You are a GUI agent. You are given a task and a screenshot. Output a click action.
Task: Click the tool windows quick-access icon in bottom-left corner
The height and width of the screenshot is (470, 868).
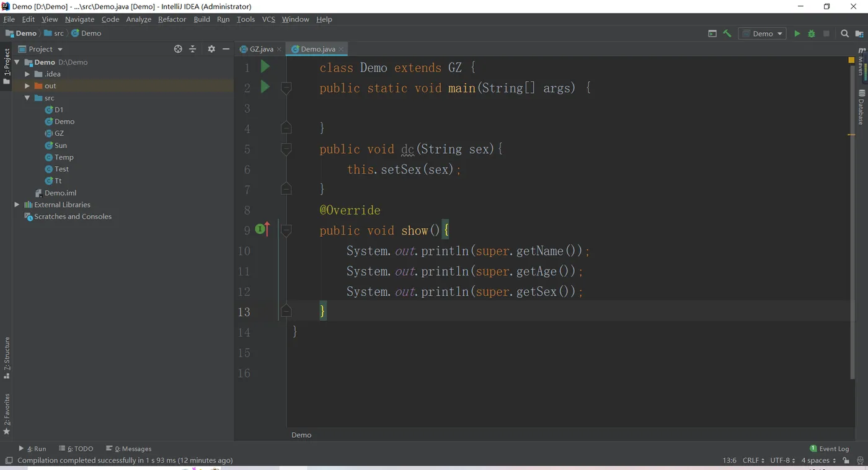point(8,461)
